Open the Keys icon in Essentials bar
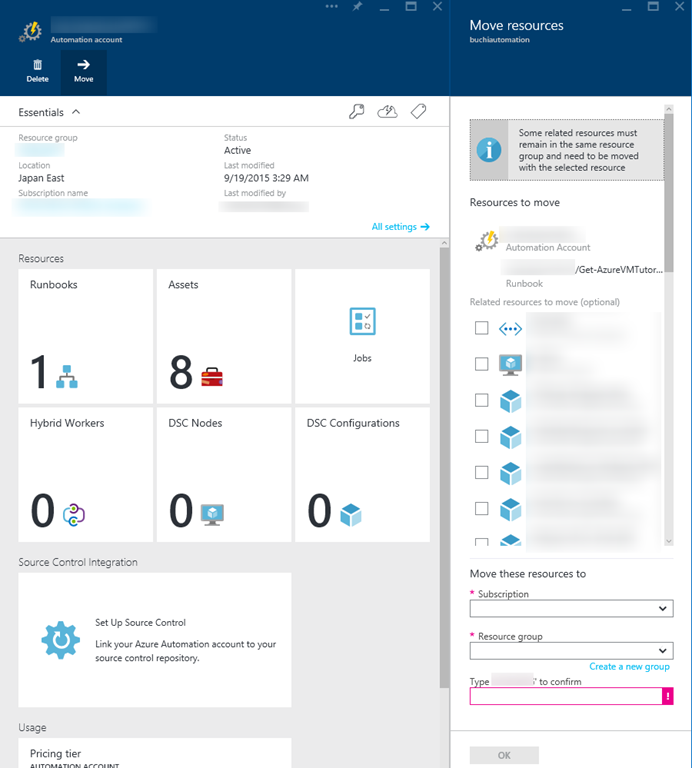The width and height of the screenshot is (692, 768). (357, 112)
